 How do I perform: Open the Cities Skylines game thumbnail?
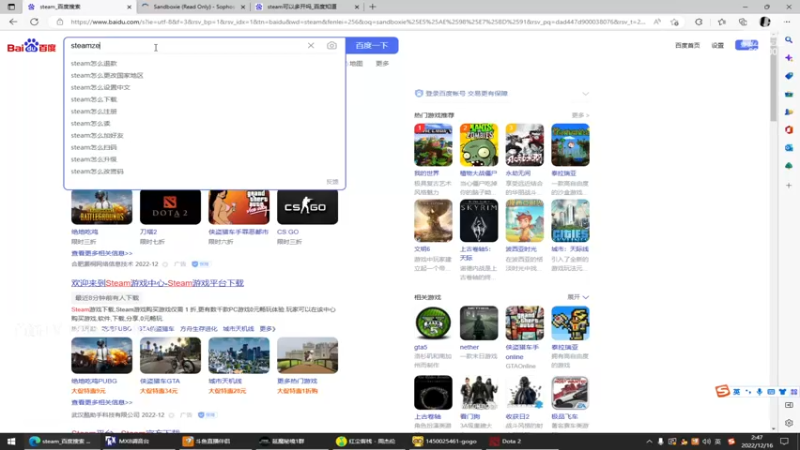(x=570, y=221)
